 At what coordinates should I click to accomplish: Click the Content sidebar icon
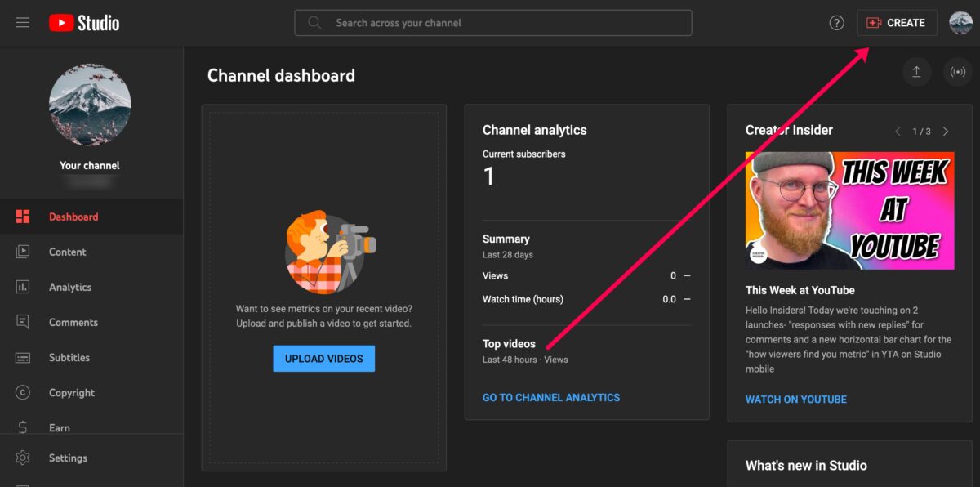tap(23, 252)
